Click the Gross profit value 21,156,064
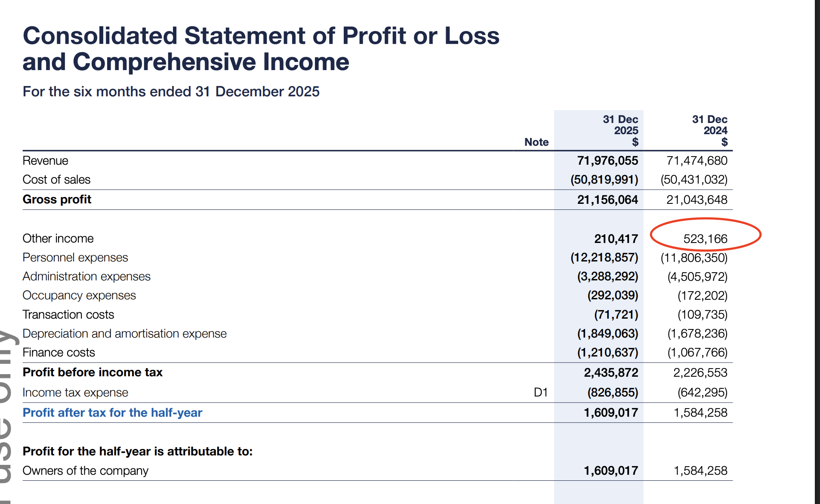Viewport: 820px width, 504px height. [x=607, y=200]
